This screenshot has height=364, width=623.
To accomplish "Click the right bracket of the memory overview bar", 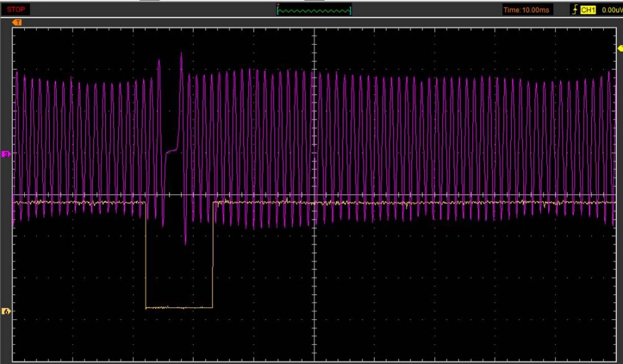I will pos(350,11).
